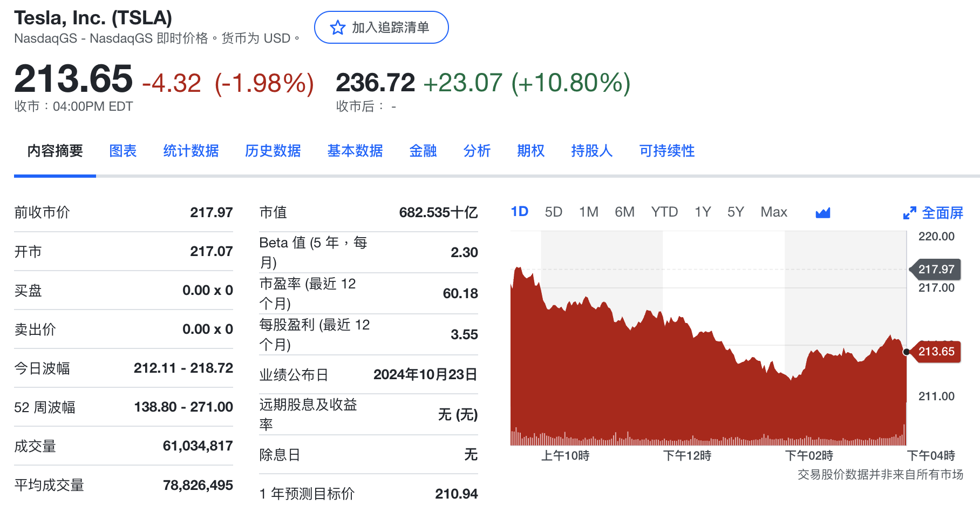
Task: Set chart range to YTD
Action: pyautogui.click(x=664, y=212)
